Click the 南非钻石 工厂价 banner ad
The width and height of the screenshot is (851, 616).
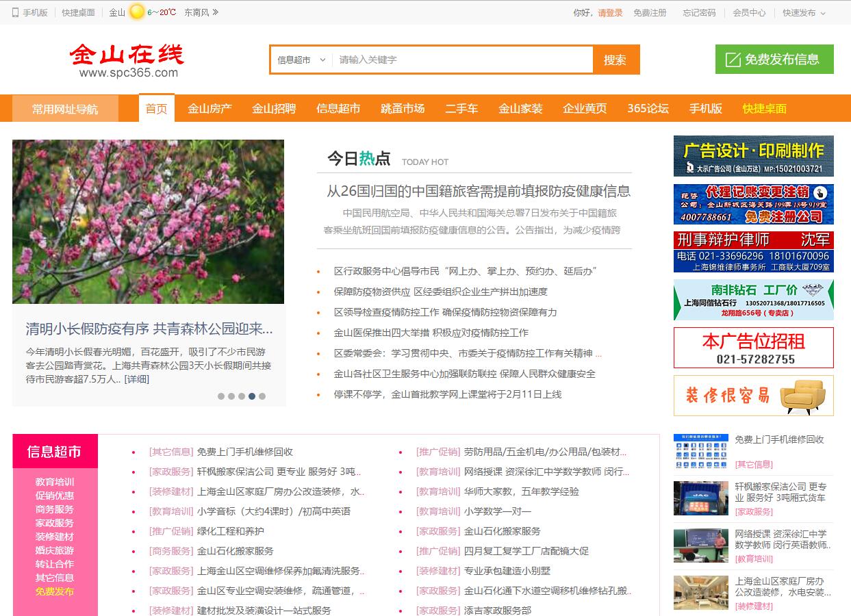pyautogui.click(x=754, y=300)
